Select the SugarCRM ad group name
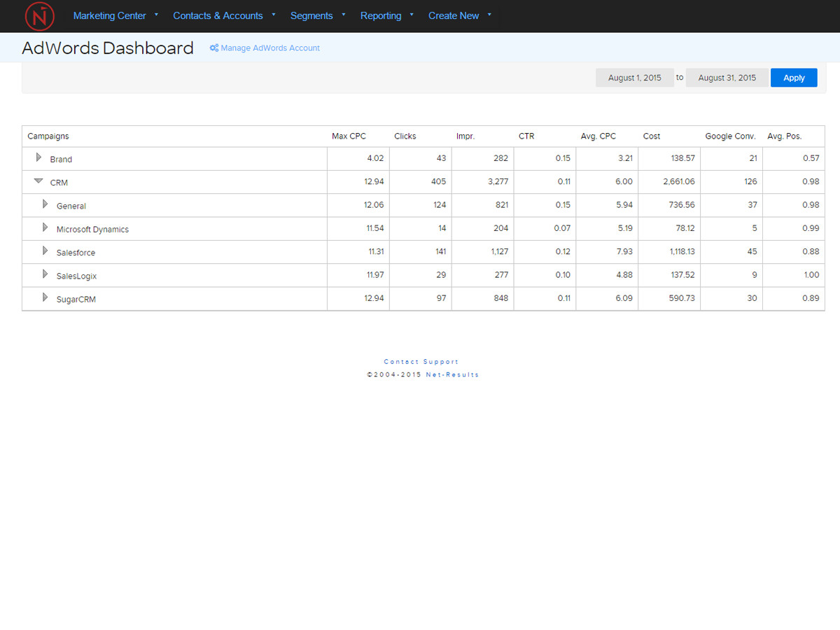 (76, 300)
